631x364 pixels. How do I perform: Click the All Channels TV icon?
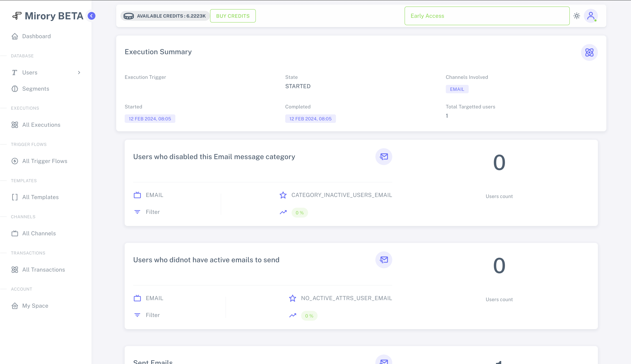15,233
